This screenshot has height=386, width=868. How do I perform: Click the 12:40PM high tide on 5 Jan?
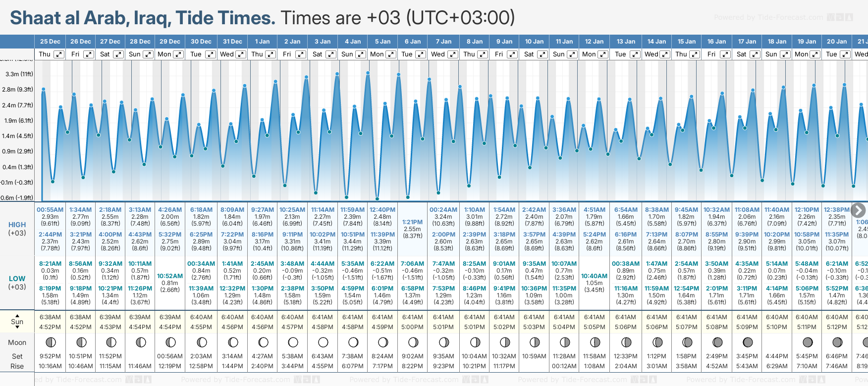coord(382,210)
